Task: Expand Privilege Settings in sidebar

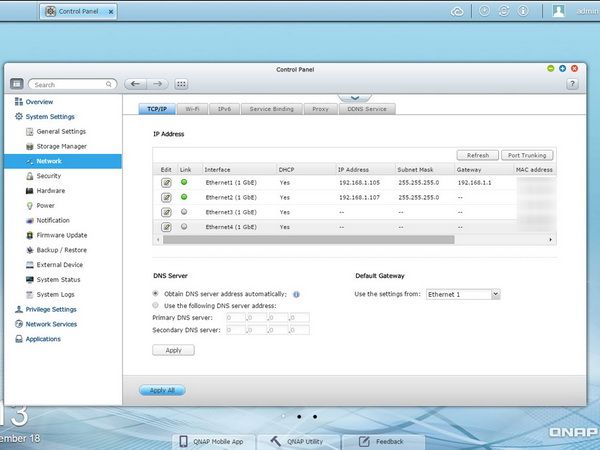Action: 51,310
